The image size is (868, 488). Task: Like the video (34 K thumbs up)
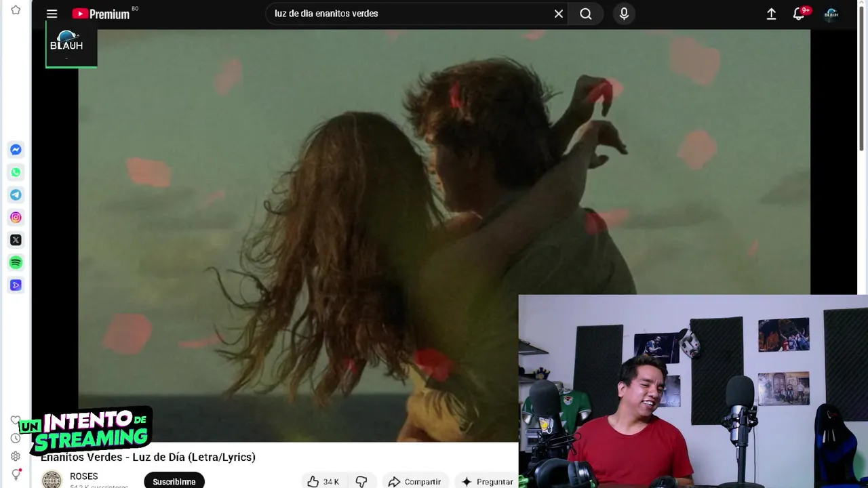coord(323,481)
